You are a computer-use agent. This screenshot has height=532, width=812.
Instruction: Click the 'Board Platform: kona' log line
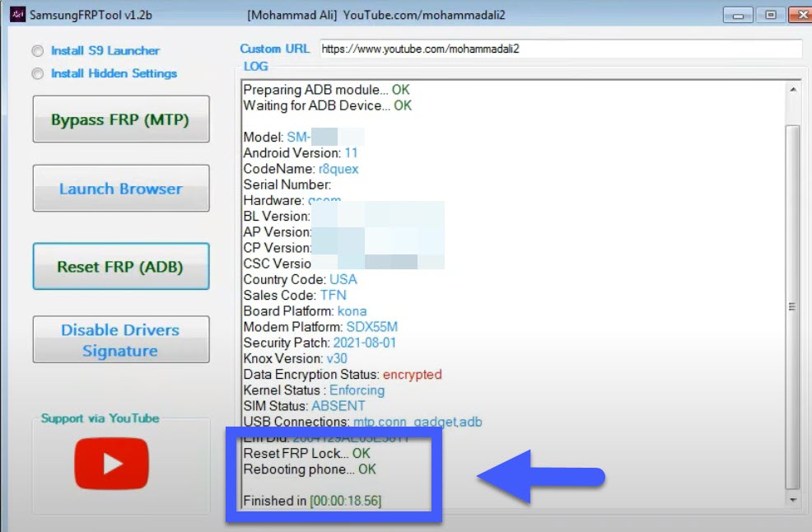pyautogui.click(x=305, y=310)
